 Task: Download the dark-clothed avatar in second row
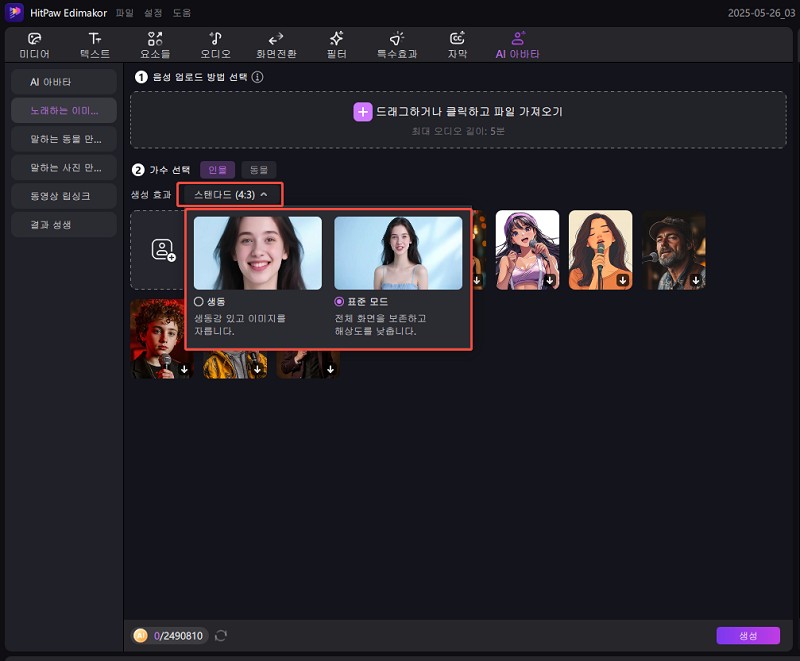point(331,369)
